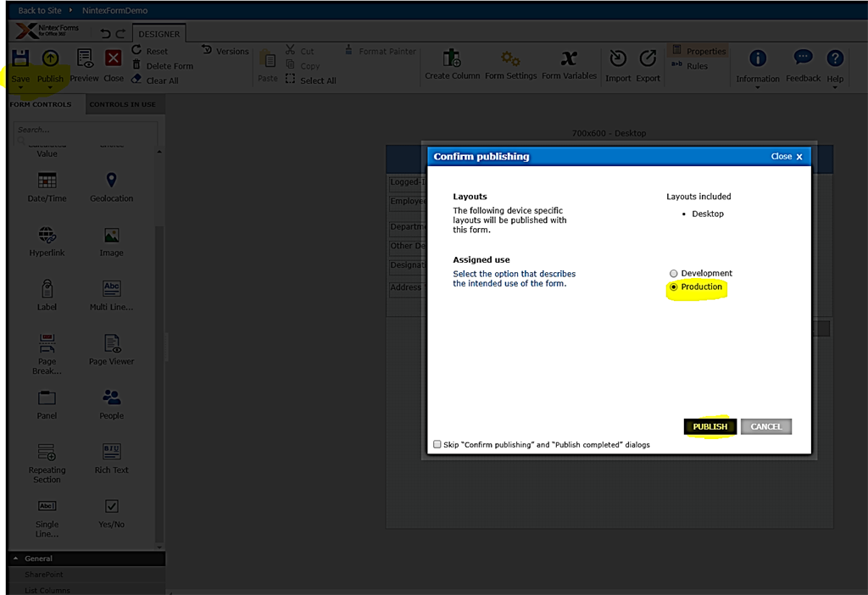This screenshot has height=595, width=868.
Task: Select the Designer ribbon tab
Action: (x=159, y=32)
